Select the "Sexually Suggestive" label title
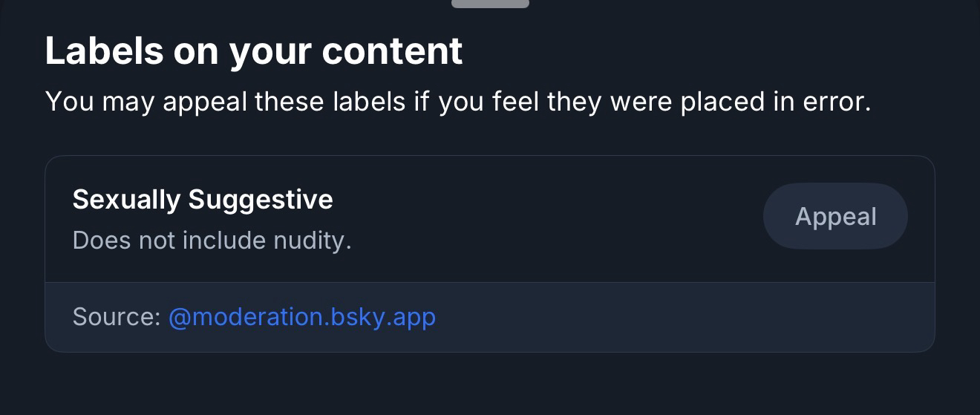 tap(203, 199)
